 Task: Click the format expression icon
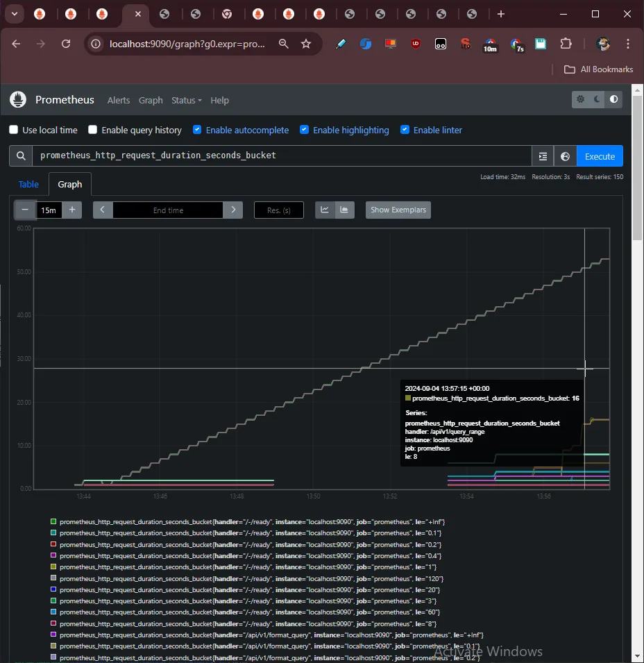pos(543,156)
